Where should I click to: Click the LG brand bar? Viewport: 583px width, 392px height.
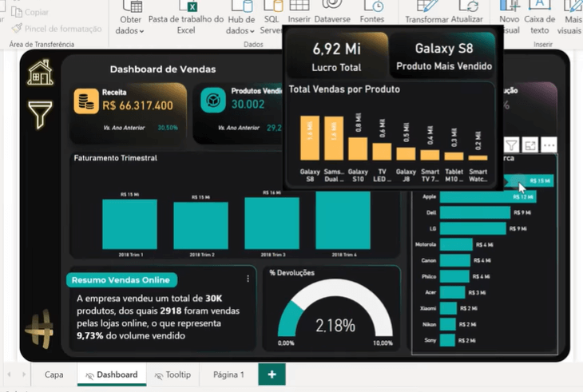473,228
